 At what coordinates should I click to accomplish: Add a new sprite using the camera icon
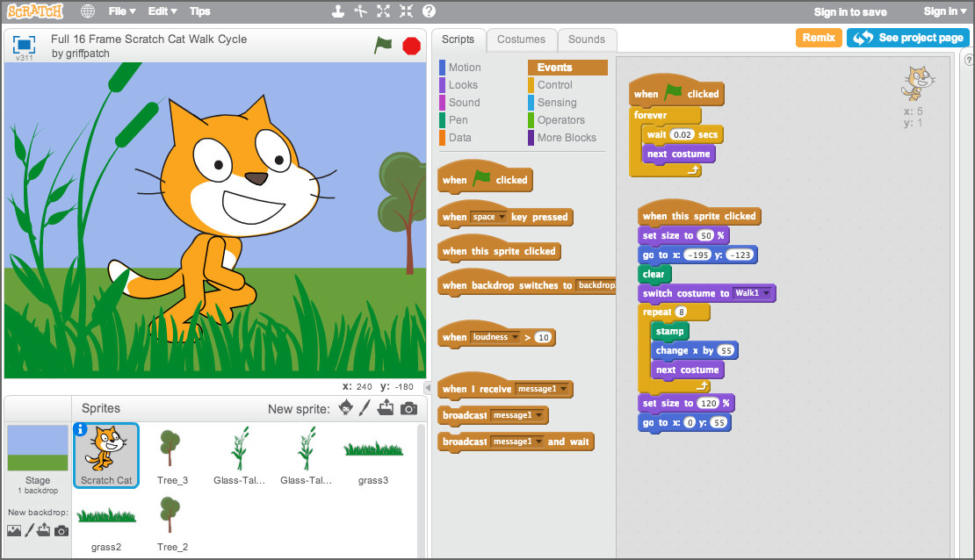[408, 407]
